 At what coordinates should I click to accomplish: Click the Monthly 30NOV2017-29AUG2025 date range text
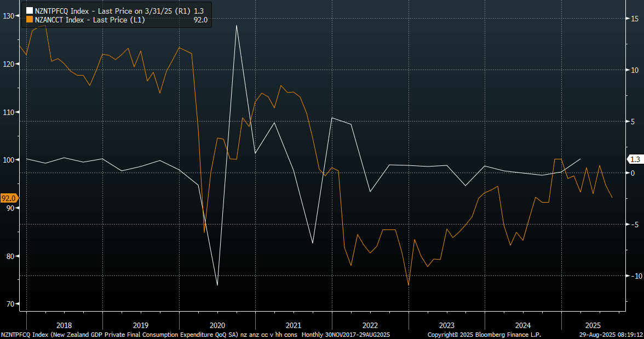[x=346, y=335]
